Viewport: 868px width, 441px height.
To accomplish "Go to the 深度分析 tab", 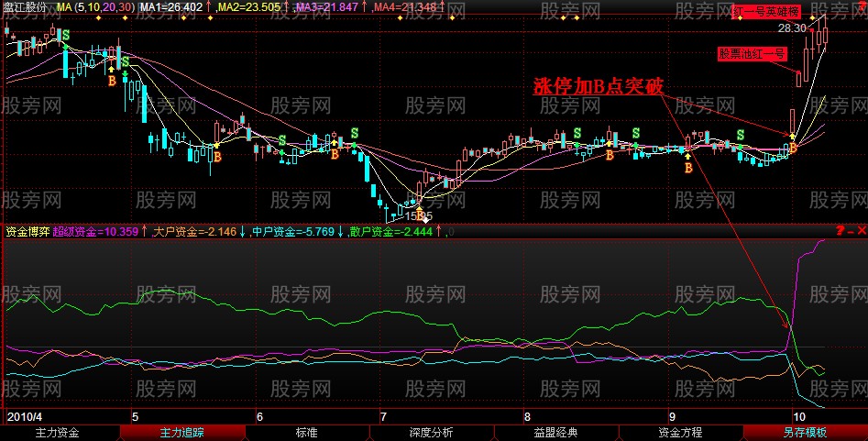I will [x=431, y=433].
